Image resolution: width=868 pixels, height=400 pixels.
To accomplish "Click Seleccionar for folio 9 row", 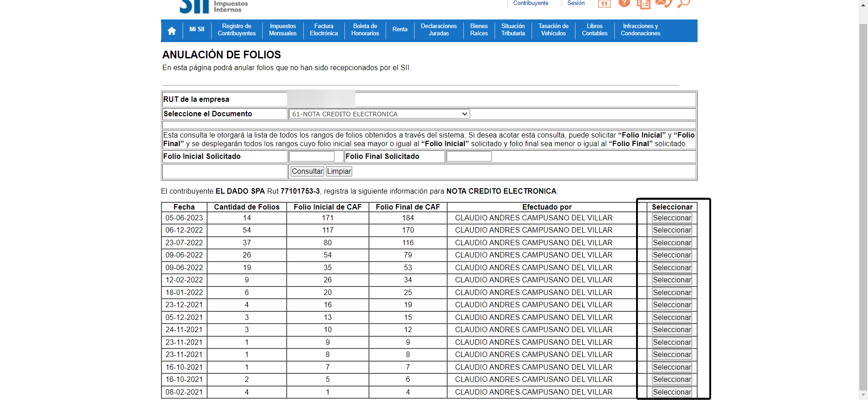I will pyautogui.click(x=672, y=343).
